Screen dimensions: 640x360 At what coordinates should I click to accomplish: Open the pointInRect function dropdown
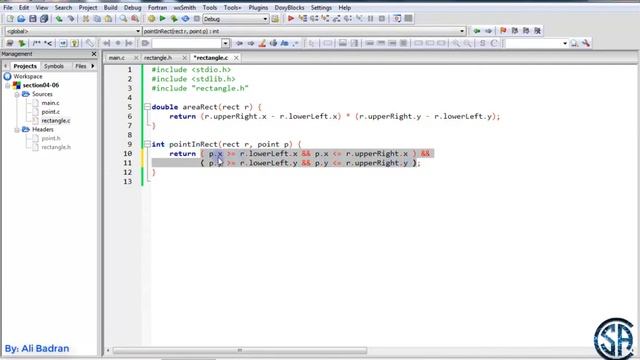pos(462,31)
